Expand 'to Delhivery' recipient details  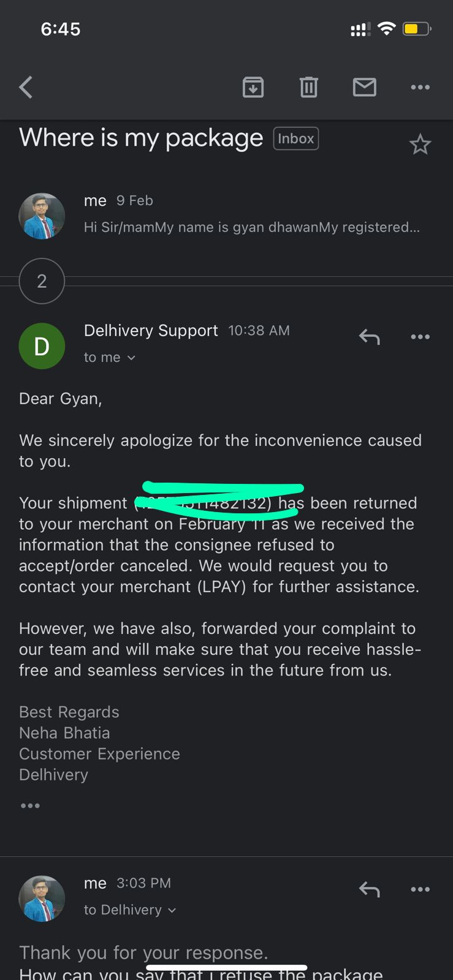[x=130, y=910]
